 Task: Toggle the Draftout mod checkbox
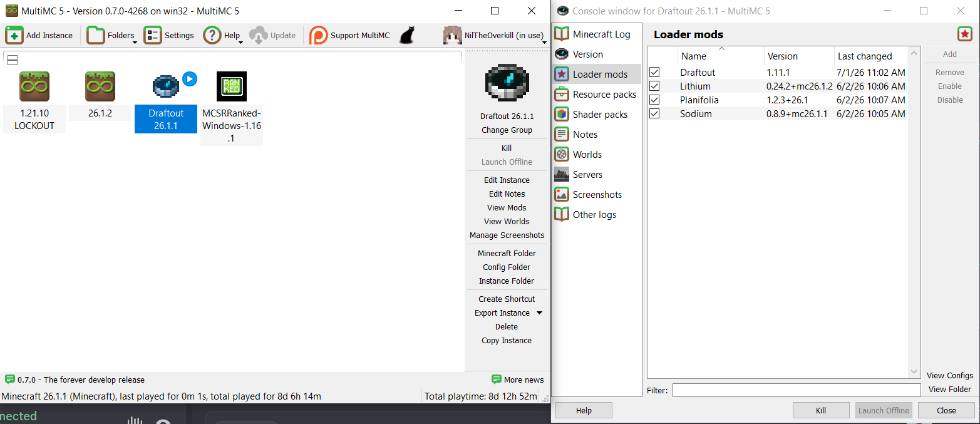click(x=654, y=73)
